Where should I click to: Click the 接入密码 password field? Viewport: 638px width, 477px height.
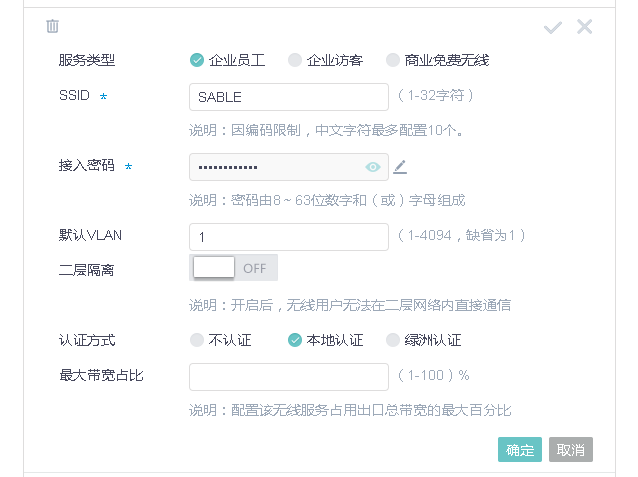(x=275, y=167)
